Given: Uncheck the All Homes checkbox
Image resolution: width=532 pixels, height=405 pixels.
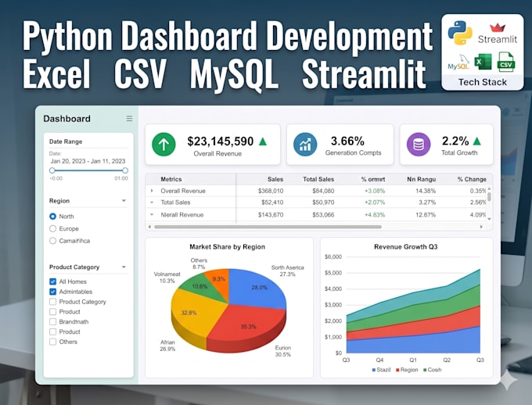Looking at the screenshot, I should 52,281.
